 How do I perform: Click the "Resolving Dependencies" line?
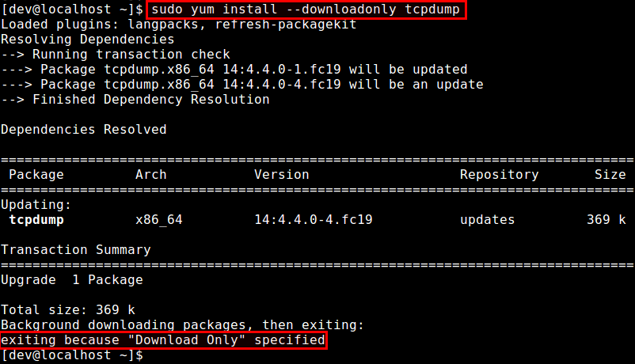coord(83,39)
